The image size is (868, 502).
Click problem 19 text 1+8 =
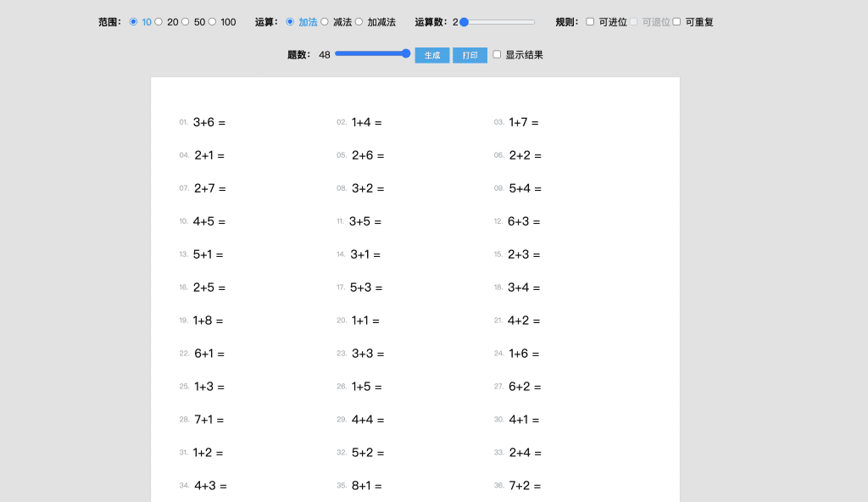[x=208, y=321]
